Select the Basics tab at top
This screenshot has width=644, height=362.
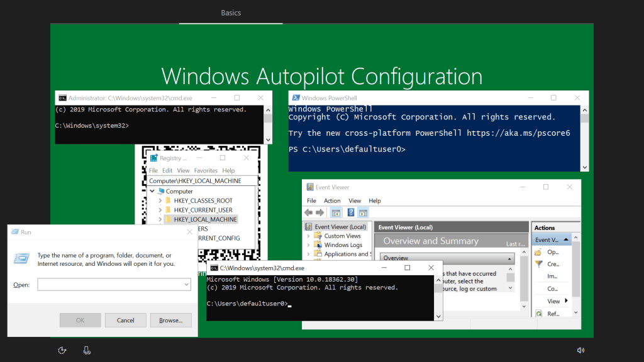pos(231,13)
